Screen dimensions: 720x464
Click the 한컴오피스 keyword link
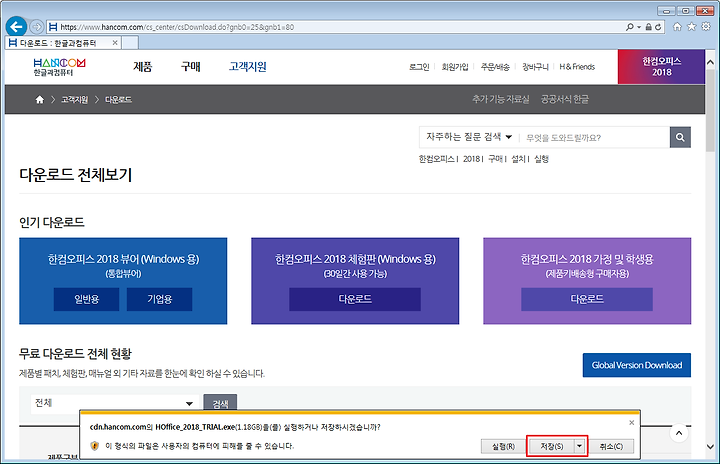[x=436, y=159]
